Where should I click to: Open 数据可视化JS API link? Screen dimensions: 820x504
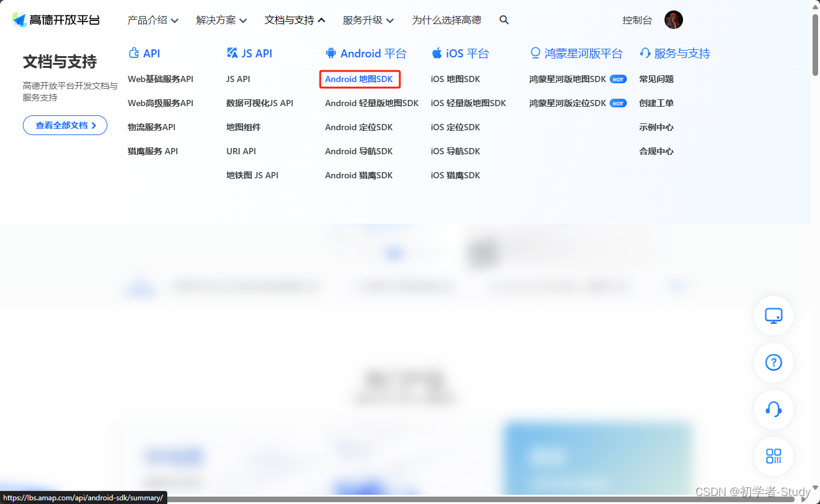coord(260,103)
